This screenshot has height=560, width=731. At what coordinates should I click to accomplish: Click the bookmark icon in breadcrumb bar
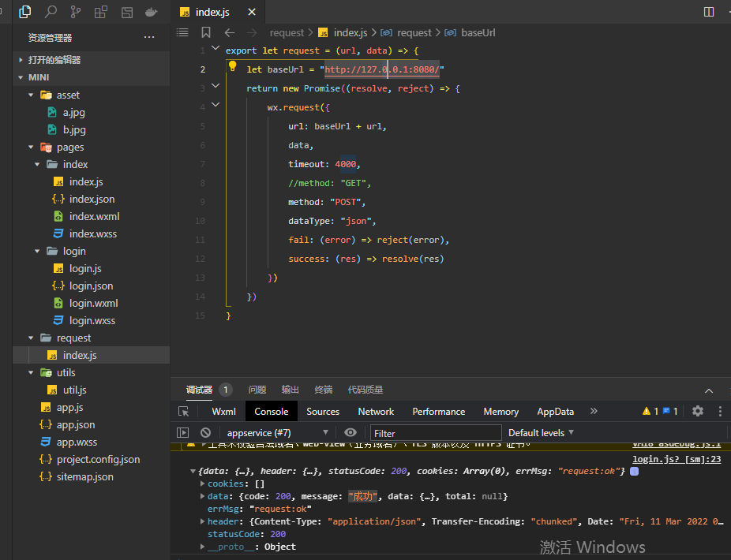click(205, 32)
